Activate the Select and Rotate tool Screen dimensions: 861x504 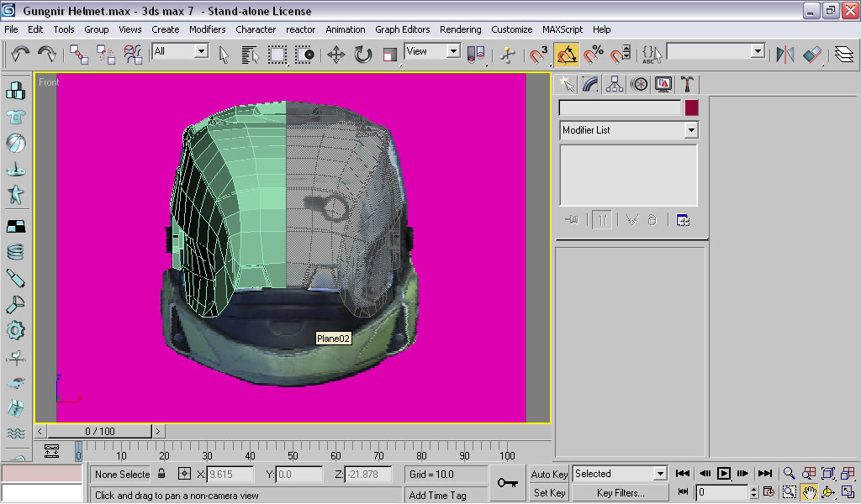click(x=363, y=55)
